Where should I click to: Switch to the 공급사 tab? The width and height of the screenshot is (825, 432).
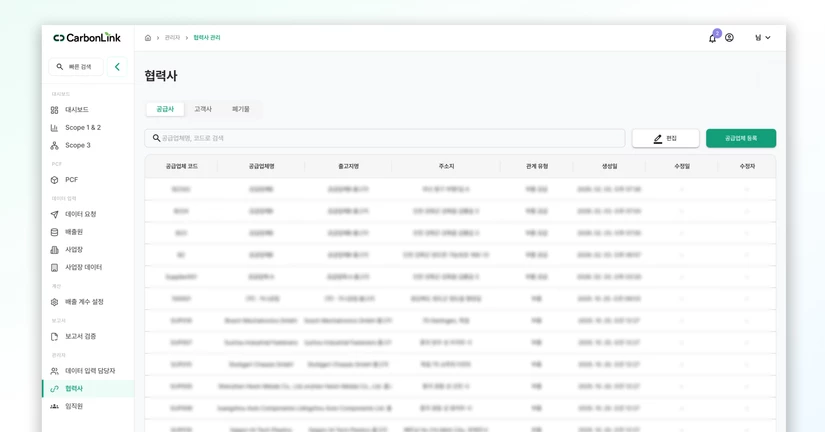[x=165, y=109]
